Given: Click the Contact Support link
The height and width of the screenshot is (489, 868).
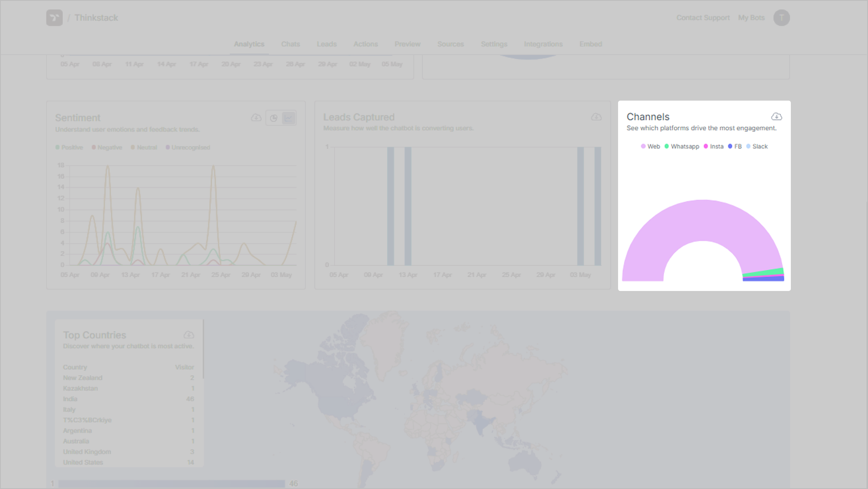Looking at the screenshot, I should click(x=703, y=18).
